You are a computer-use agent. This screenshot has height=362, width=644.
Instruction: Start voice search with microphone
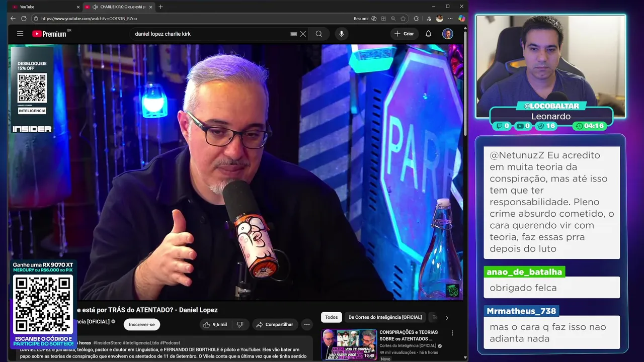click(342, 34)
